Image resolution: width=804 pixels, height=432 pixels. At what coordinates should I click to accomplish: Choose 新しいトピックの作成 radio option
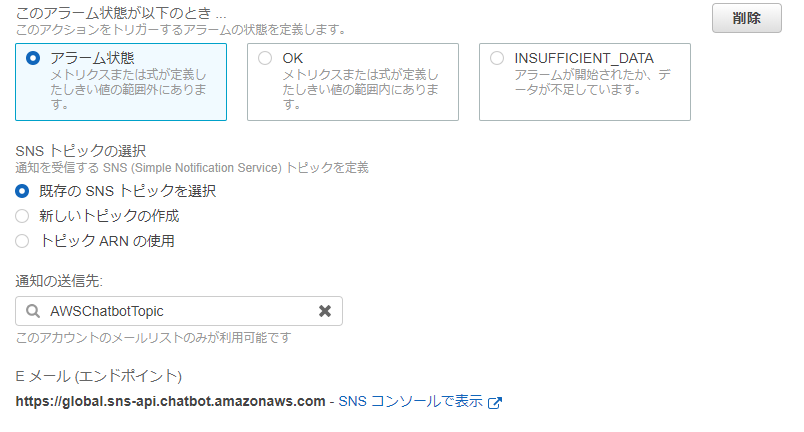click(x=22, y=216)
